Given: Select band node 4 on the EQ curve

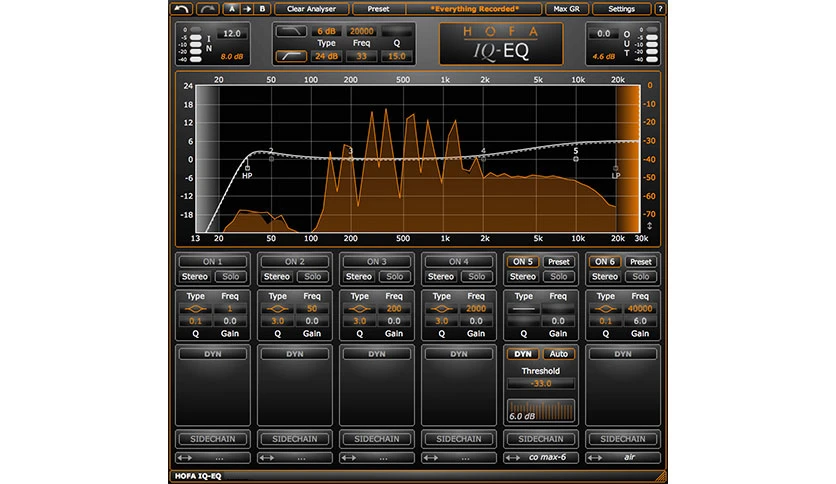Looking at the screenshot, I should 484,158.
